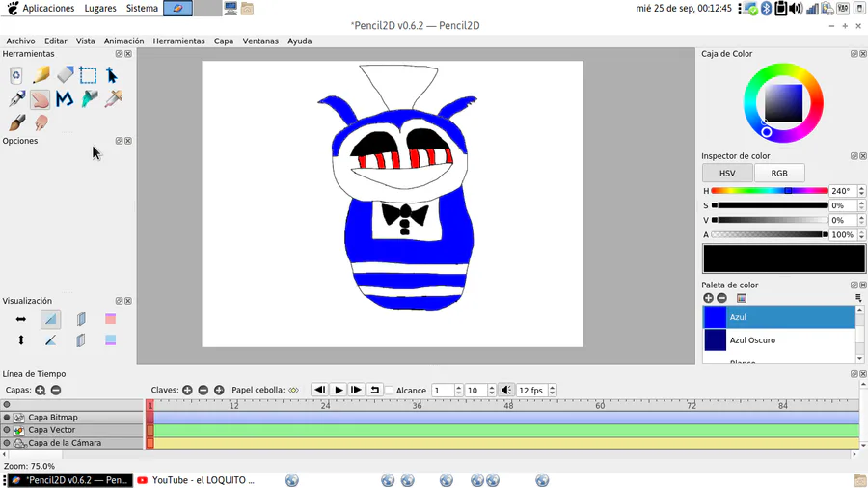The height and width of the screenshot is (488, 868).
Task: Select the Brush tool
Action: click(17, 122)
